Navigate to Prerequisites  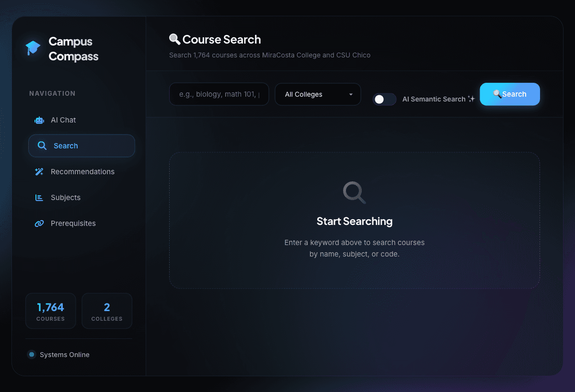click(81, 224)
